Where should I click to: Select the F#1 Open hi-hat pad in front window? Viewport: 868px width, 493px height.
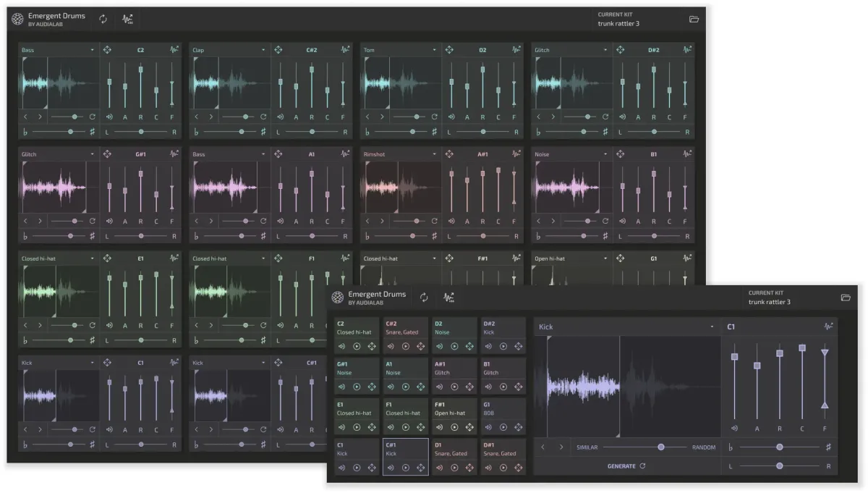coord(454,416)
